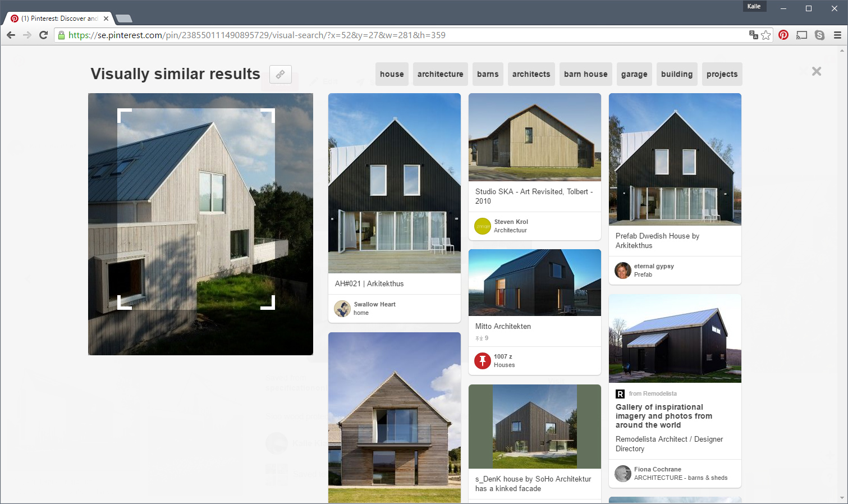Image resolution: width=848 pixels, height=504 pixels.
Task: Open the s_DenK house image
Action: click(x=535, y=427)
